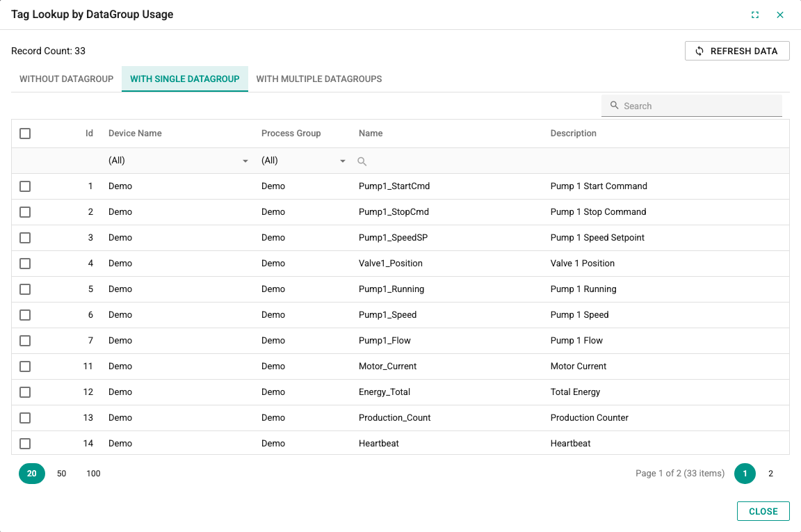Viewport: 801px width, 532px height.
Task: Click the refresh arrows icon in Refresh Data
Action: coord(699,51)
